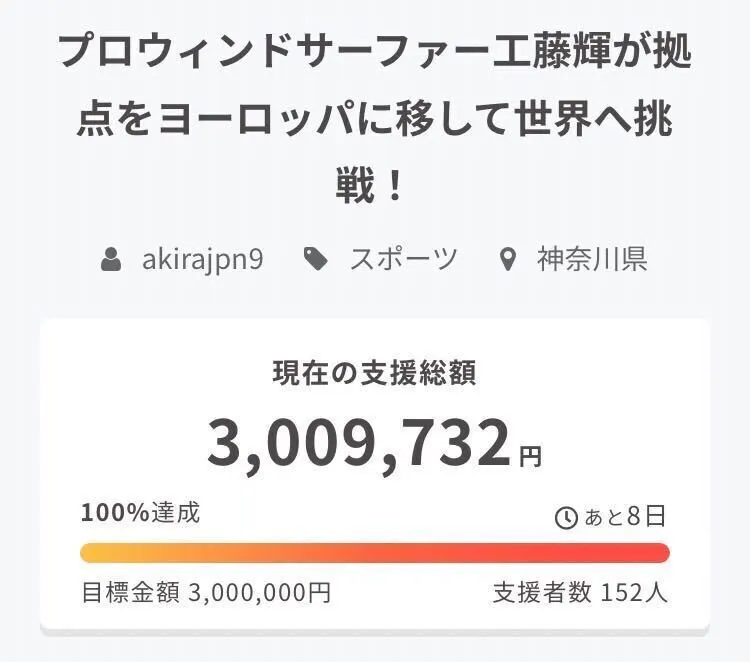Screen dimensions: 750x662
Task: Click the location pin icon
Action: tap(508, 260)
